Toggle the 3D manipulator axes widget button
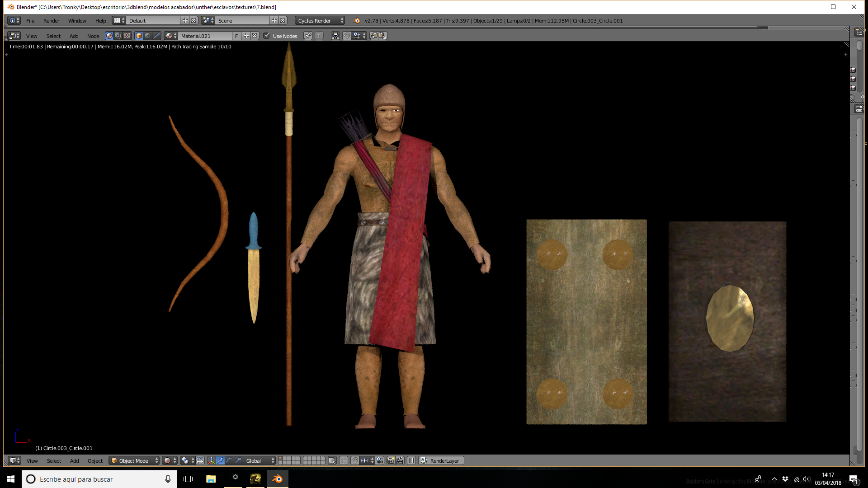 tap(211, 460)
